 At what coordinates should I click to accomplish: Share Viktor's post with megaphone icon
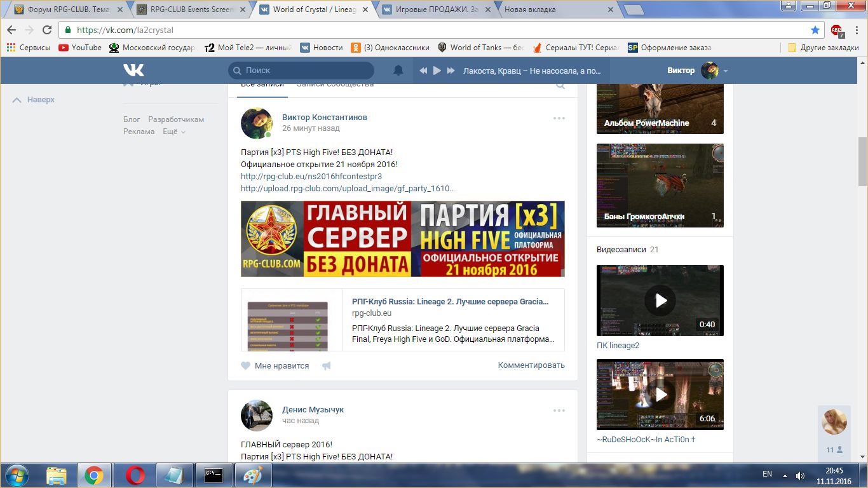coord(327,366)
